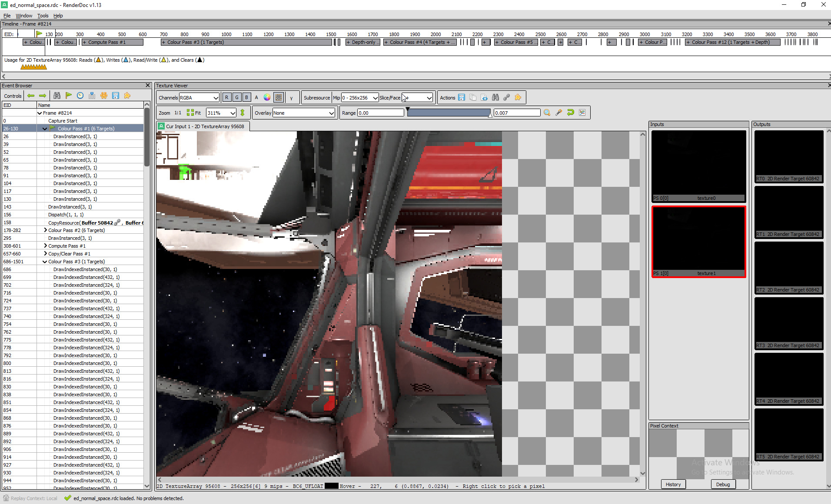Click the select columns icon in Event Browser
This screenshot has height=504, width=831.
[x=92, y=96]
